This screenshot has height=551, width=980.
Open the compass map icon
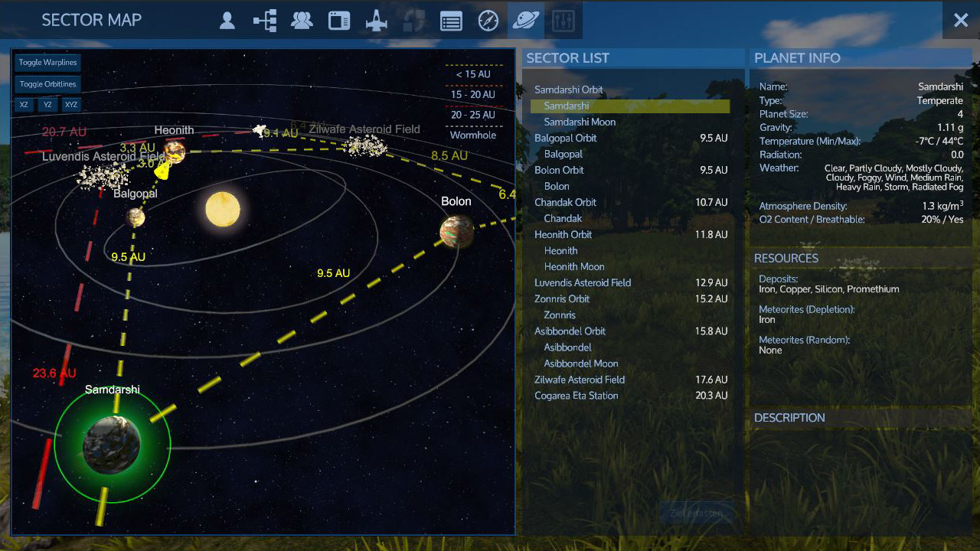coord(488,21)
